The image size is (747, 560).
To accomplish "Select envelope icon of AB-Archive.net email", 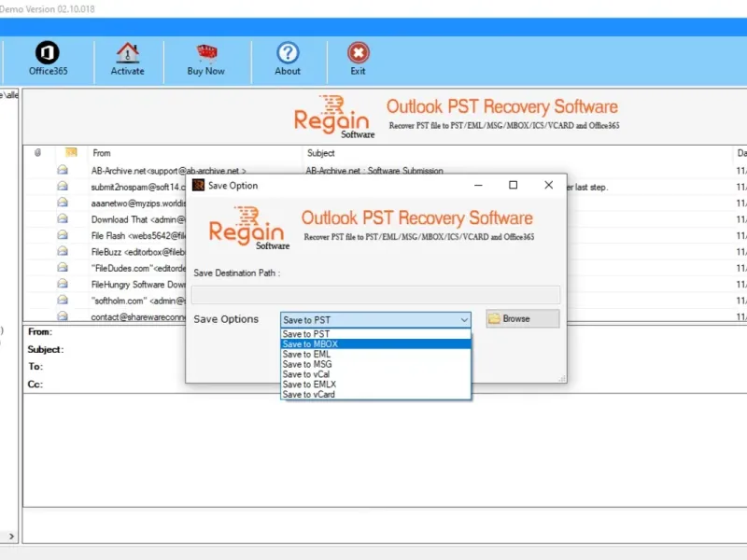I will pos(63,170).
